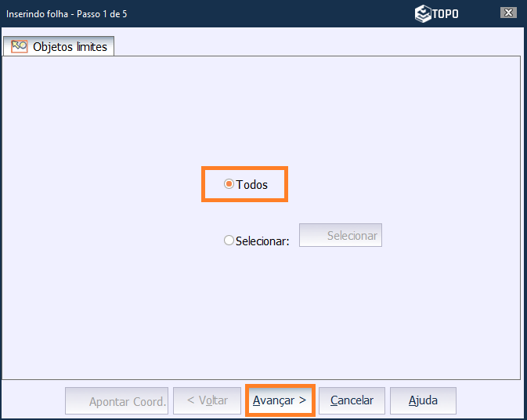Click the TOPO wordmark text
Screen dimensions: 527x420
[x=446, y=14]
